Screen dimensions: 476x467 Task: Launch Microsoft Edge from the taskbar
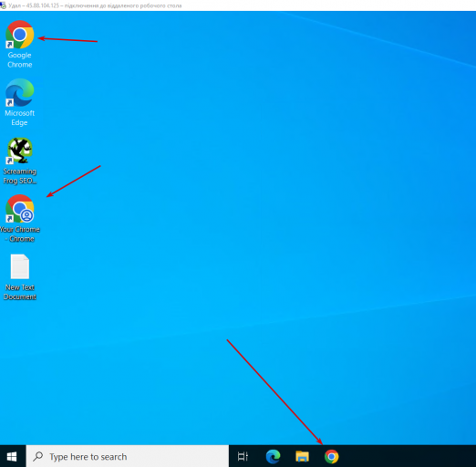coord(273,456)
